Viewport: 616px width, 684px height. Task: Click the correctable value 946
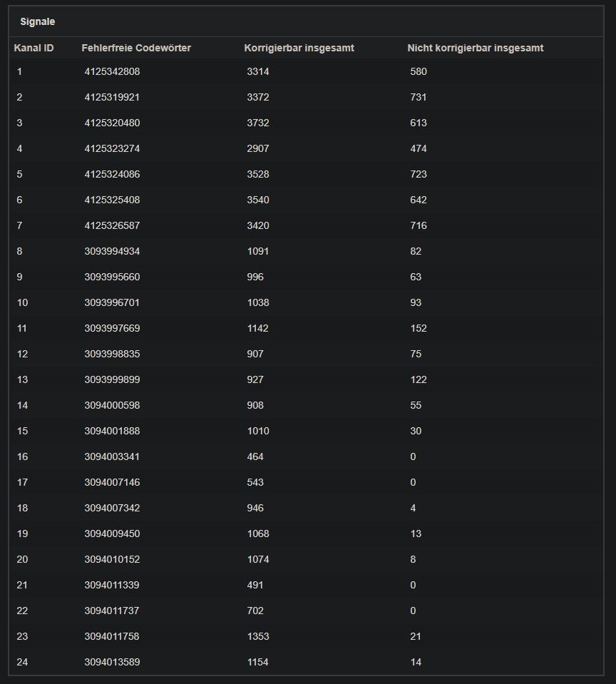tap(255, 508)
